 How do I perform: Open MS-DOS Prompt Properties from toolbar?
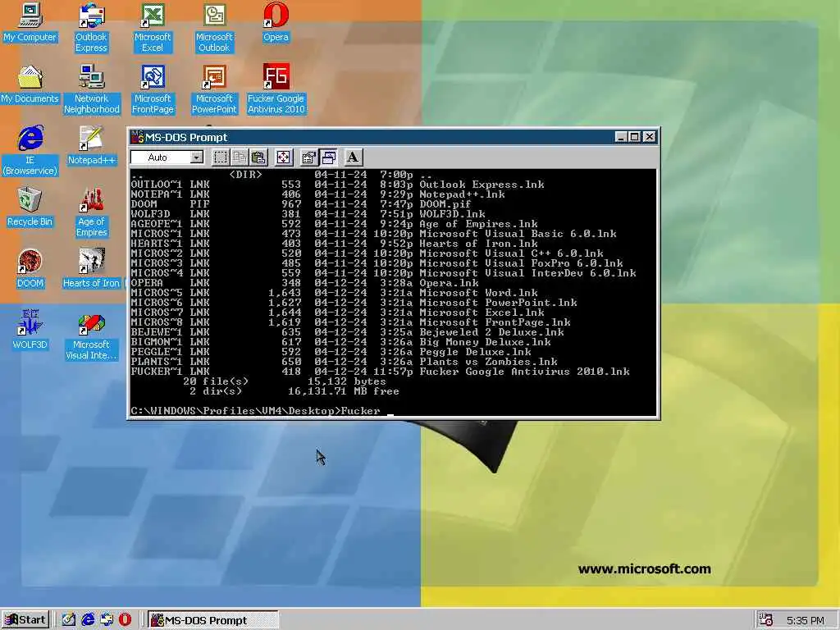coord(308,157)
